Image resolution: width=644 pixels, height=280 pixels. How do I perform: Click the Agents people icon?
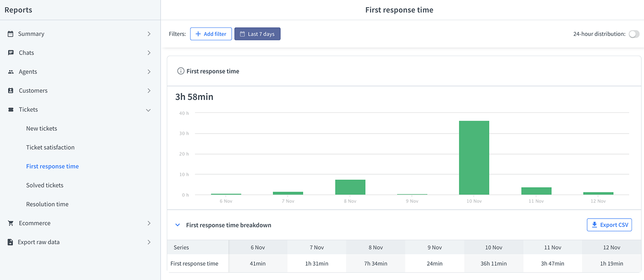[11, 72]
